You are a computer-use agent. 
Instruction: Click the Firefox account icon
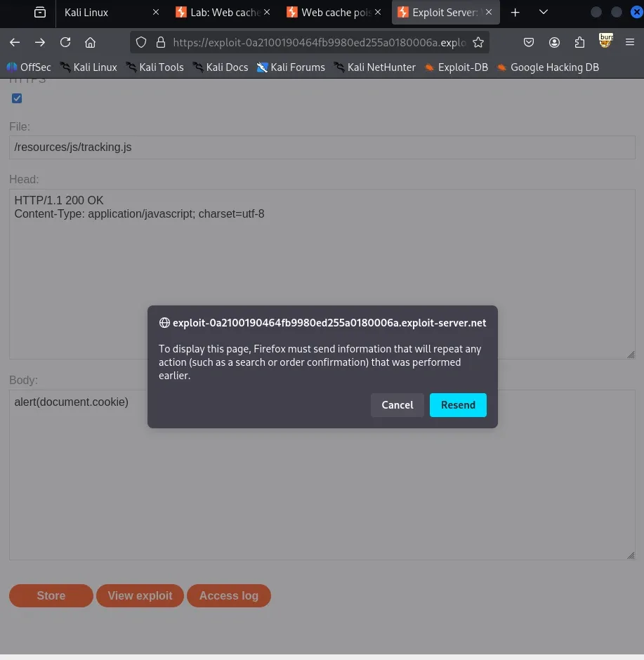click(x=554, y=42)
